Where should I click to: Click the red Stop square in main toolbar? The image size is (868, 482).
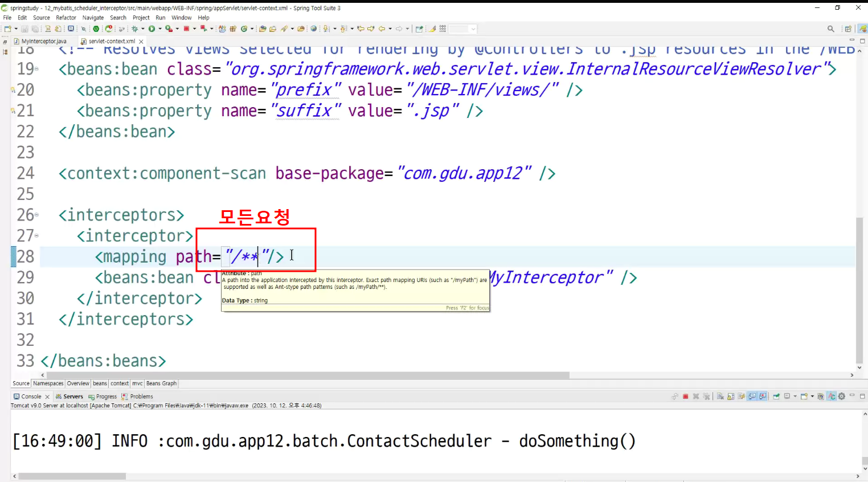pos(186,28)
